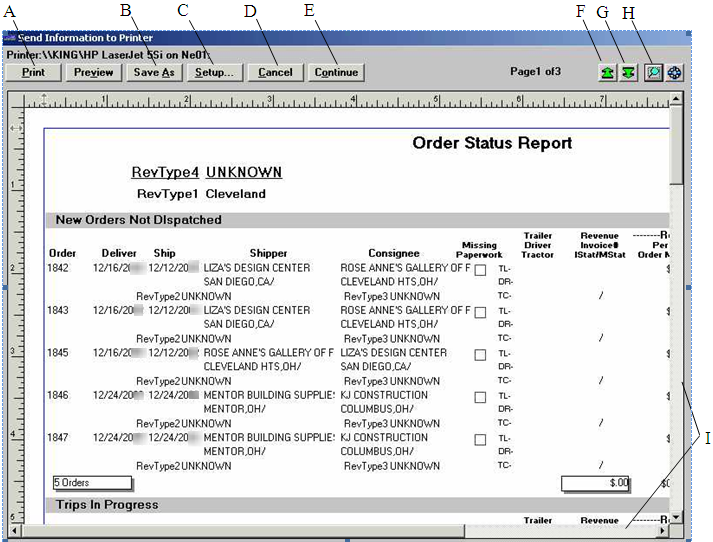Toggle the zoom magnifier icon
This screenshot has width=713, height=542.
[653, 73]
